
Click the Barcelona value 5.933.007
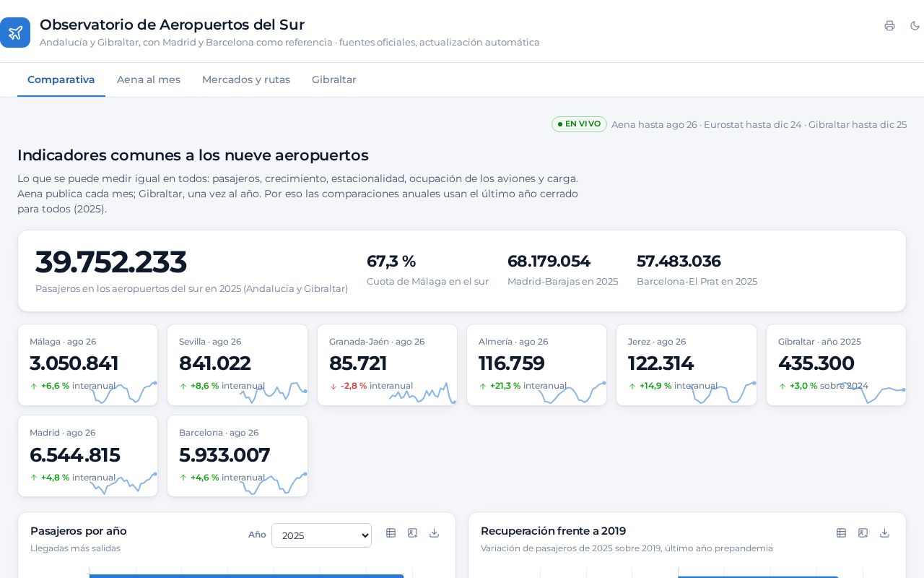click(225, 455)
